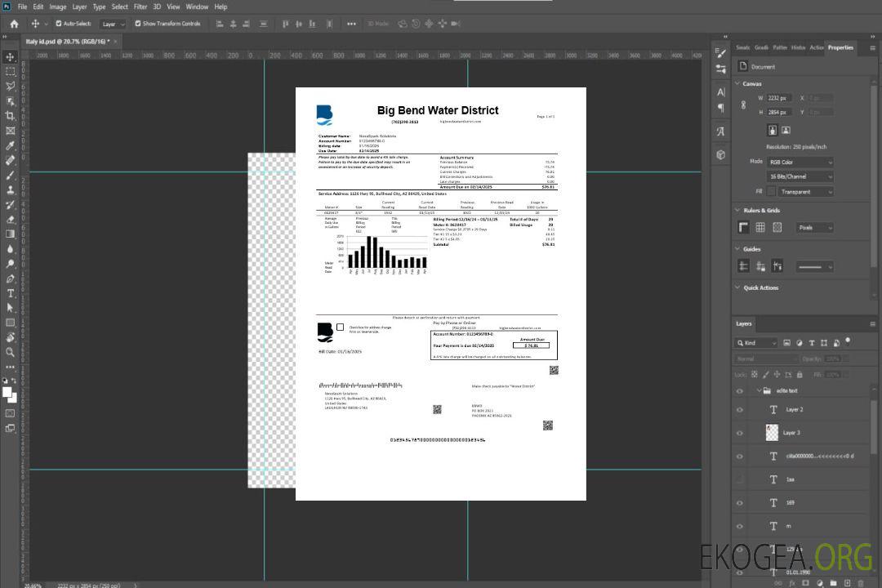The height and width of the screenshot is (588, 882).
Task: Switch to the Actions panel tab
Action: click(816, 47)
